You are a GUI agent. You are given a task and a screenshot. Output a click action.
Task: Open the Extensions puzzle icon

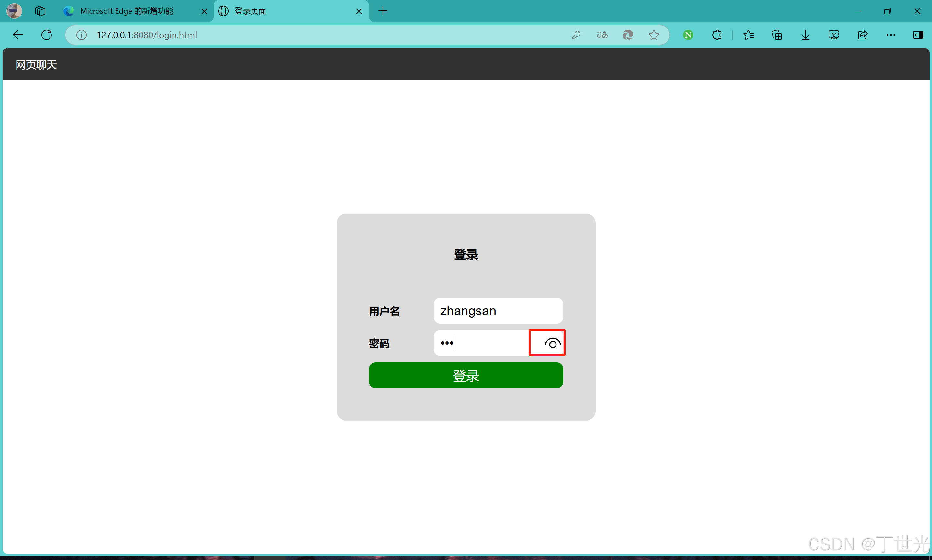[x=716, y=35]
